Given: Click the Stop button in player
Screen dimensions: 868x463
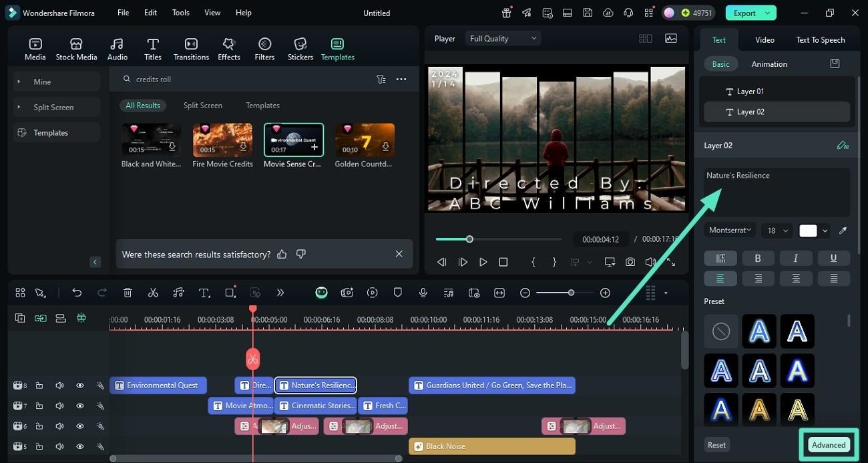Looking at the screenshot, I should click(503, 263).
